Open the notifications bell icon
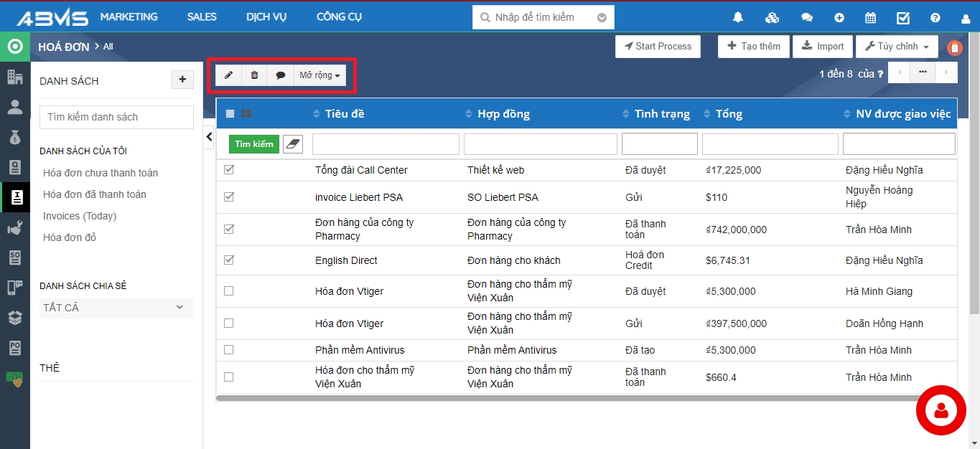Viewport: 980px width, 449px height. pyautogui.click(x=738, y=18)
